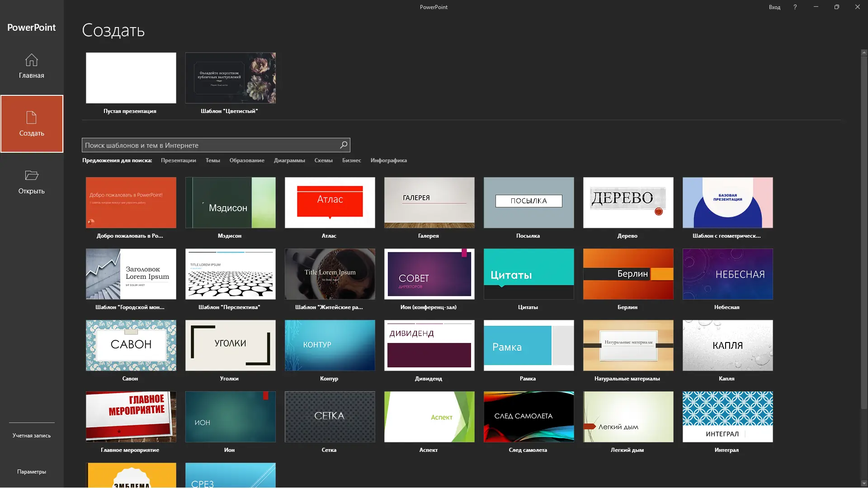Click the vertical scrollbar track
Screen dimensions: 868x488
(x=864, y=443)
